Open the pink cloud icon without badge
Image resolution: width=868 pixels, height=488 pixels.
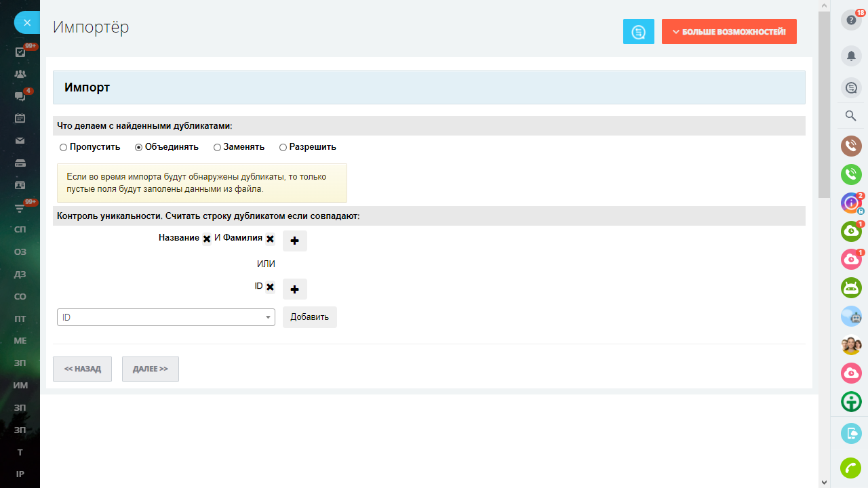coord(851,373)
